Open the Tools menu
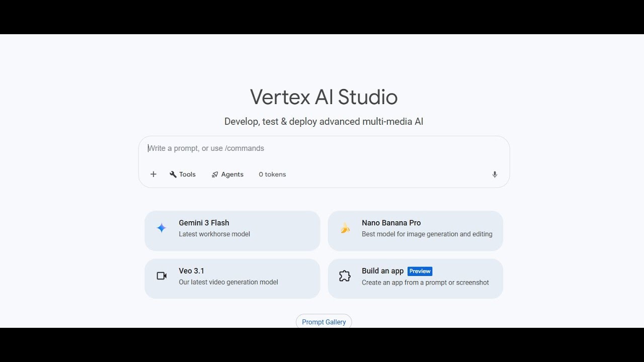644x362 pixels. (183, 174)
